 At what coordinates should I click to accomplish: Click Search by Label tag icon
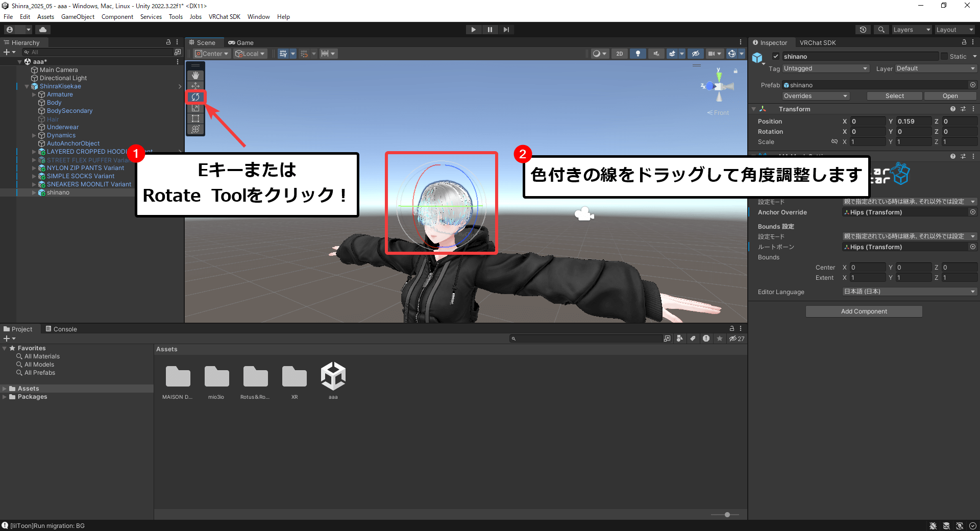693,339
